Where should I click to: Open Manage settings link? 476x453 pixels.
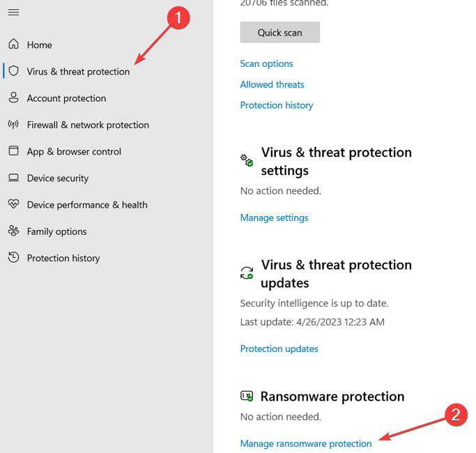click(x=274, y=217)
